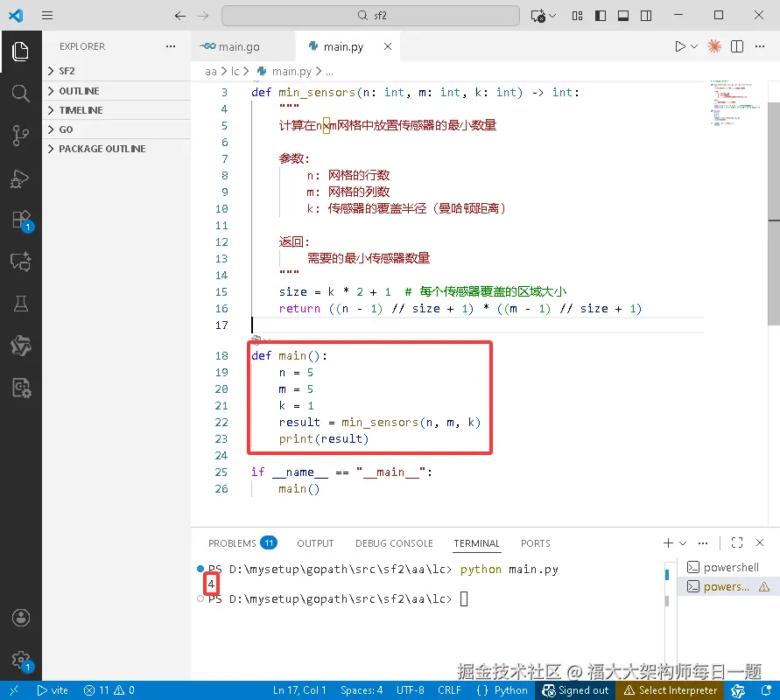This screenshot has height=700, width=780.
Task: Open run button dropdown arrow
Action: 694,46
